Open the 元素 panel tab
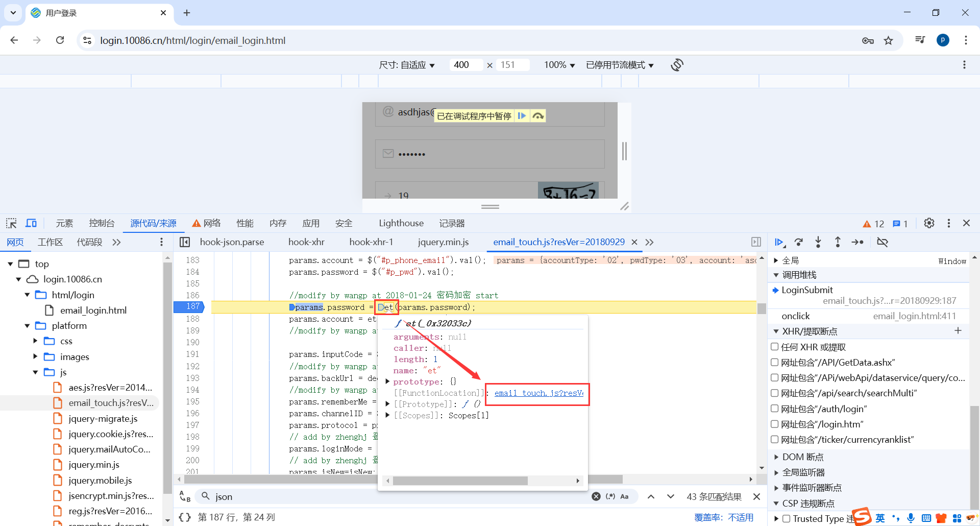This screenshot has width=980, height=526. [x=64, y=223]
